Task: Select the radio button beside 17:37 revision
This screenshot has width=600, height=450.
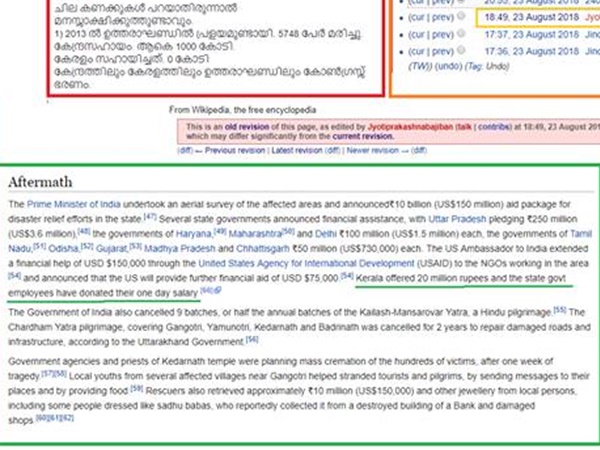Action: tap(461, 32)
